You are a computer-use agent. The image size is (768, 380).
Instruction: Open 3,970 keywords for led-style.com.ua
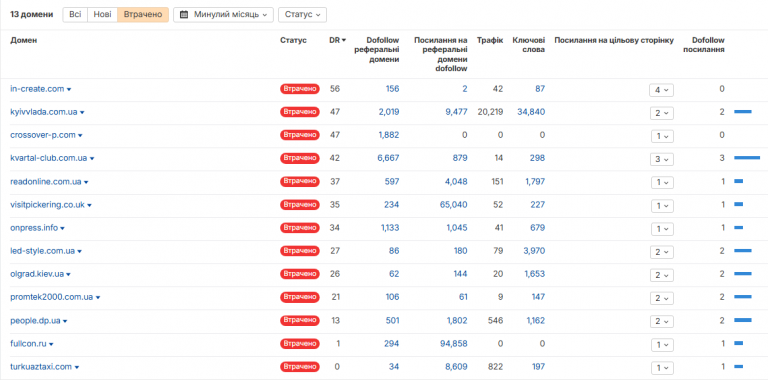pos(533,251)
